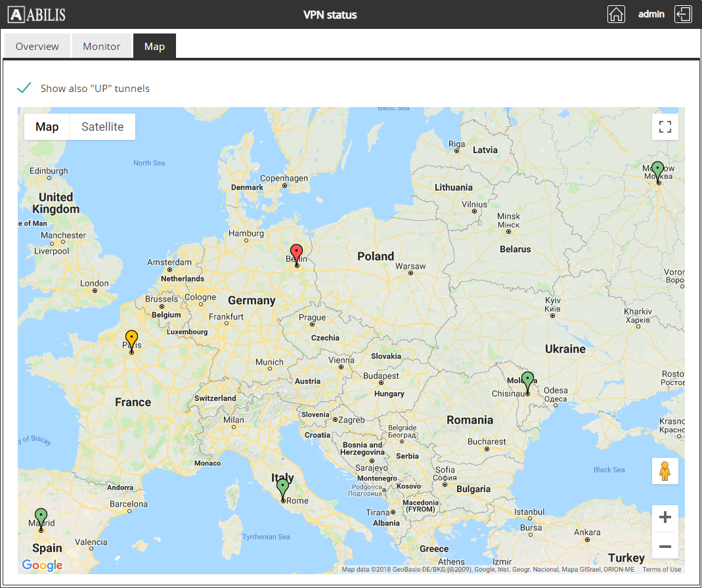
Task: Click the Google logo on map
Action: click(x=42, y=565)
